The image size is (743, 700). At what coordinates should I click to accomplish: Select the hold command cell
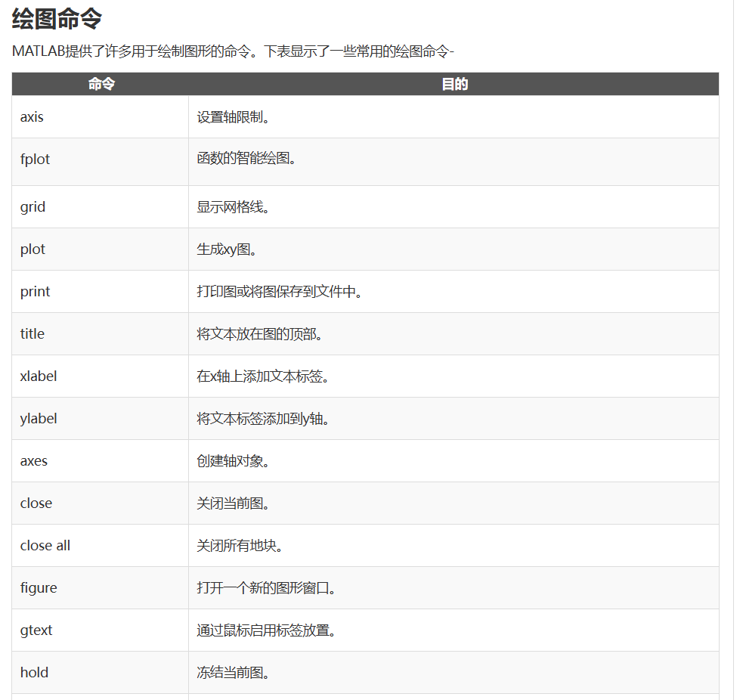[x=101, y=673]
